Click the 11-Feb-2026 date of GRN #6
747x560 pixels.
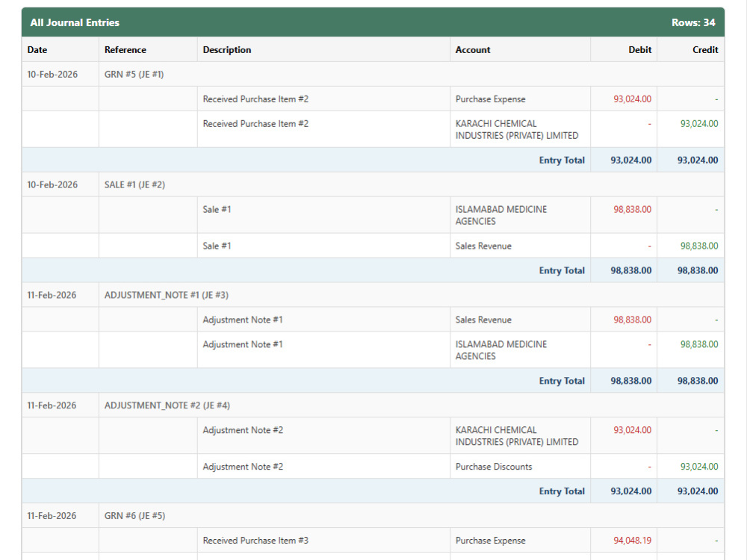[x=52, y=516]
